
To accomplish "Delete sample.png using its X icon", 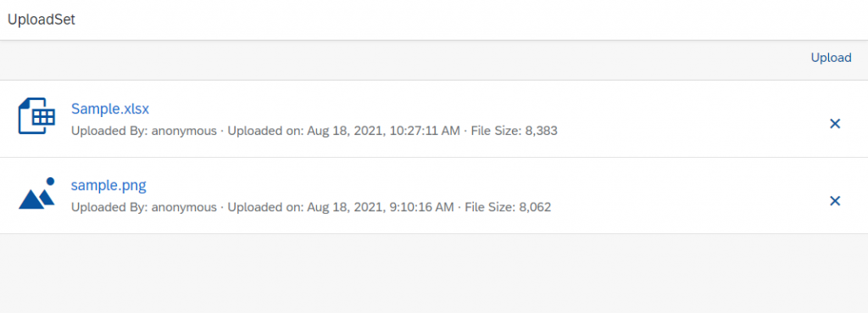I will tap(835, 200).
